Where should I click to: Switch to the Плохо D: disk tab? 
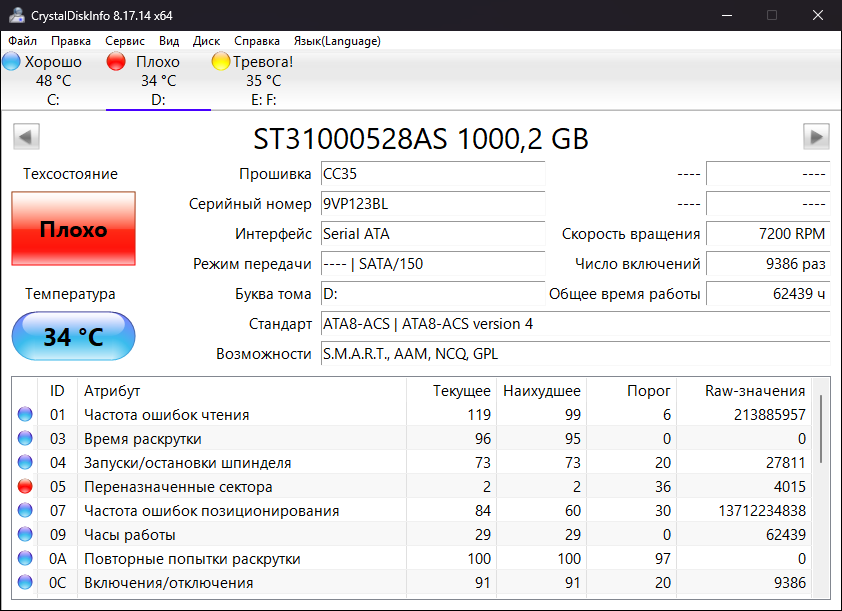[158, 81]
